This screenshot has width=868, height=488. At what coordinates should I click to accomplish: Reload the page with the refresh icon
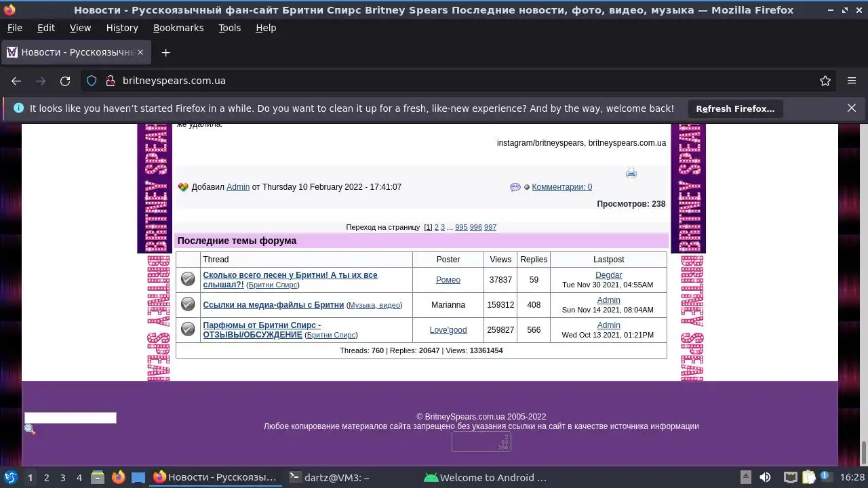pyautogui.click(x=65, y=81)
